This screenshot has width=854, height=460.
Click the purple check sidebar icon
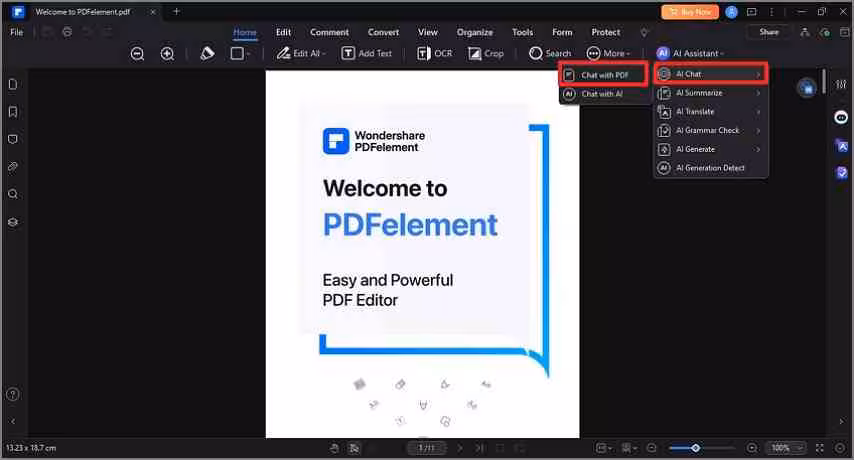841,173
